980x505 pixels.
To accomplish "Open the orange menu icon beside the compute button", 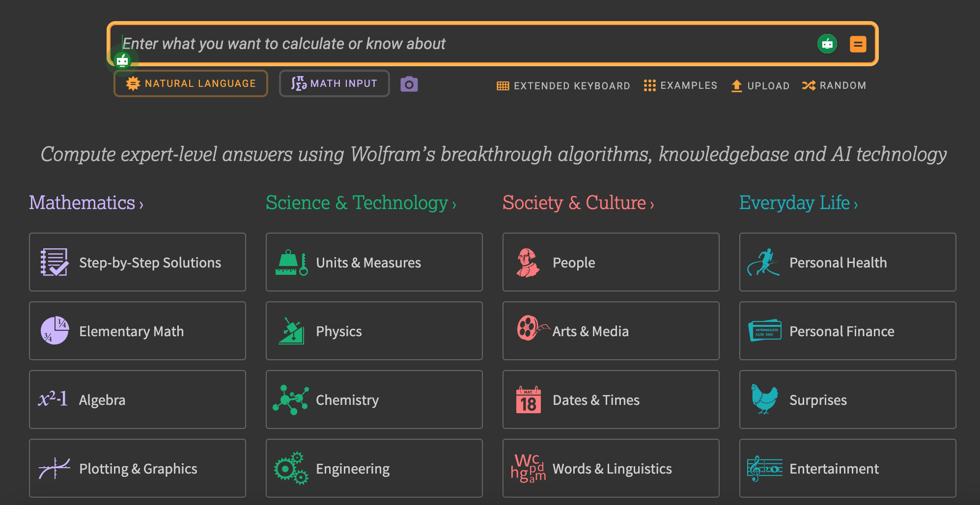I will 858,44.
